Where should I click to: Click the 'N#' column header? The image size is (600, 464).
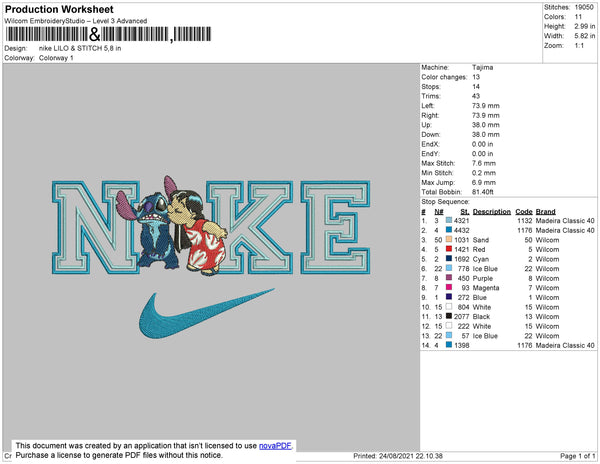coord(439,212)
